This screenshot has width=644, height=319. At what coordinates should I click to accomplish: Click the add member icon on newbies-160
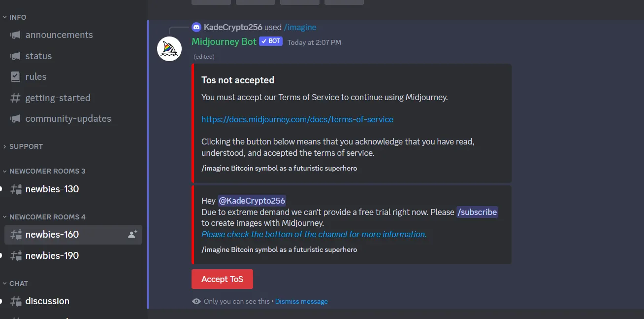pyautogui.click(x=132, y=235)
